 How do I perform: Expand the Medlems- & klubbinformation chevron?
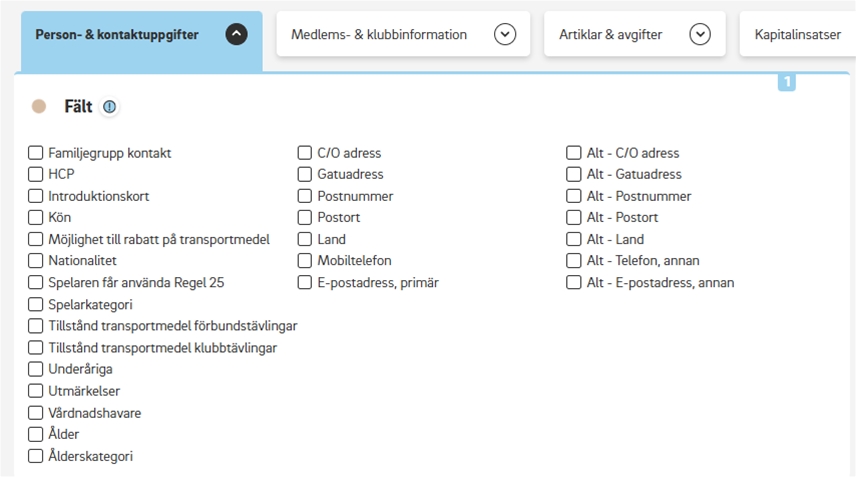click(x=505, y=34)
